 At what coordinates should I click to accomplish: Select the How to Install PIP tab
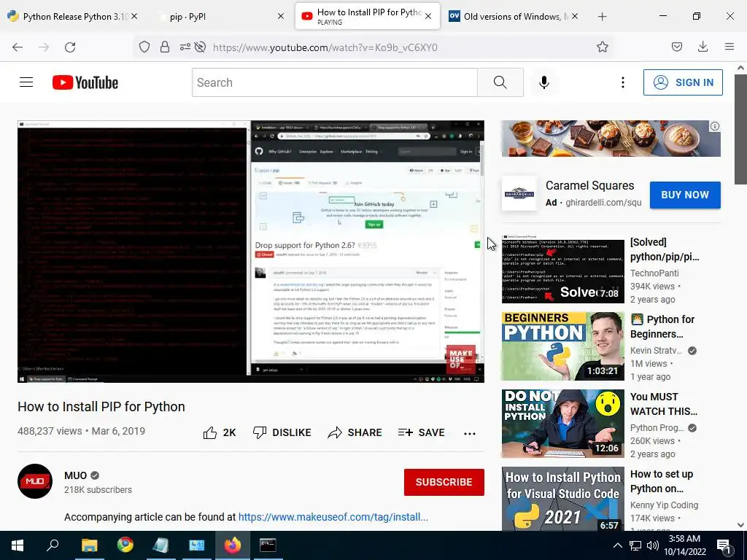(x=368, y=17)
